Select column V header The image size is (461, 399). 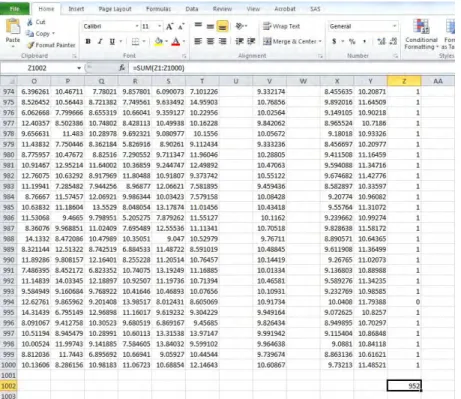pos(269,81)
